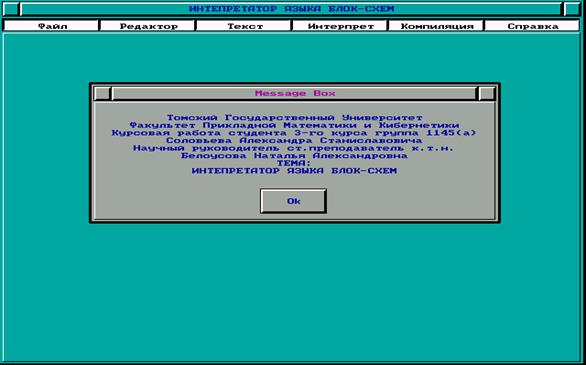Click the name Соловьева Александра Станиславовича
586x365 pixels.
point(294,140)
